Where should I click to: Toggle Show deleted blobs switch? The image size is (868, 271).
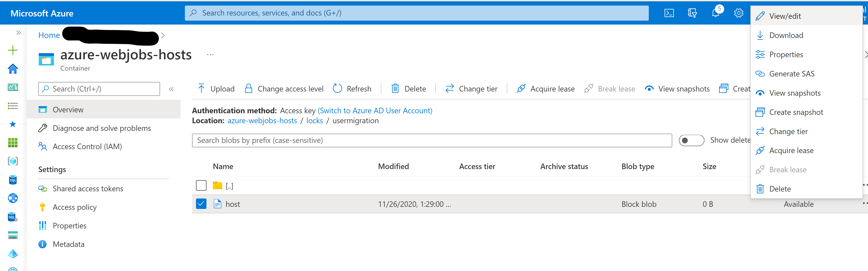(691, 140)
